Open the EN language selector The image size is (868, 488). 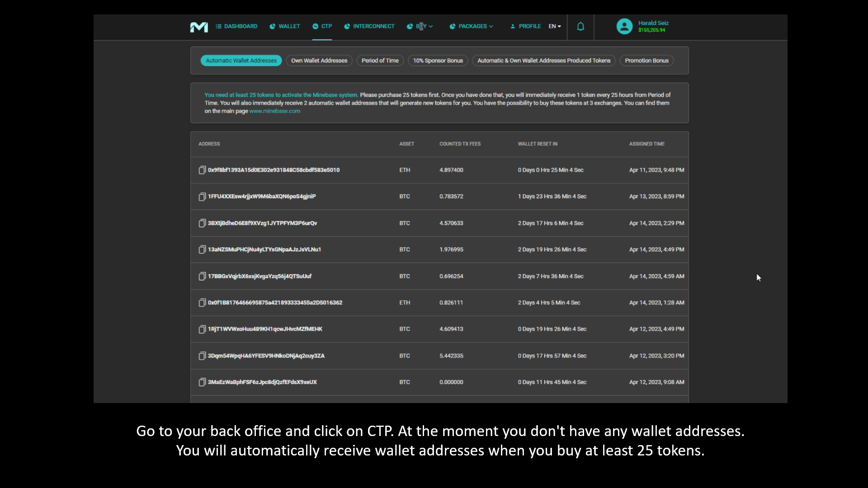[555, 26]
